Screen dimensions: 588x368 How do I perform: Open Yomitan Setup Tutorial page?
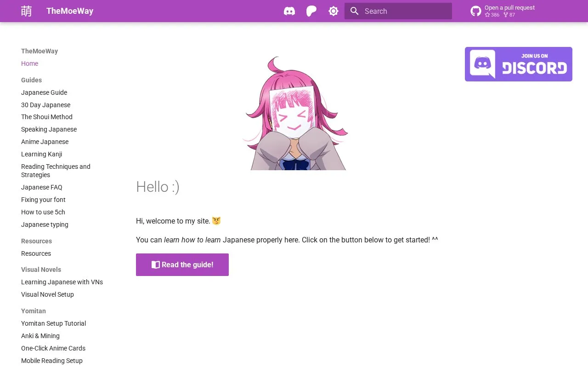tap(53, 323)
